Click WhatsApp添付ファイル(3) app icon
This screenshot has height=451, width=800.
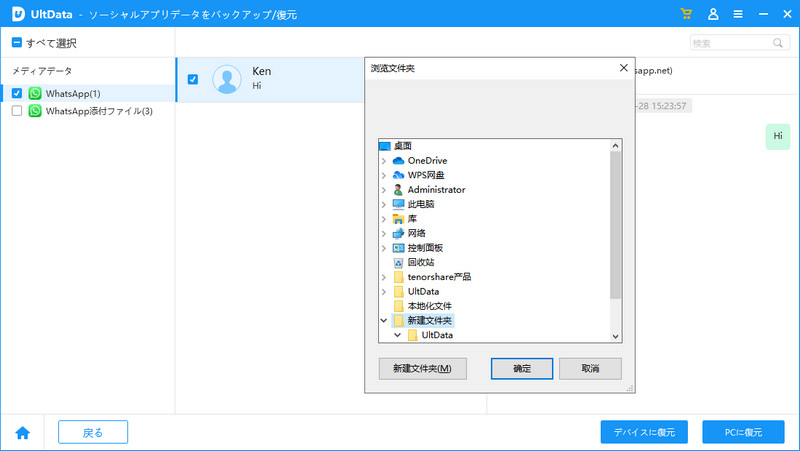coord(35,111)
